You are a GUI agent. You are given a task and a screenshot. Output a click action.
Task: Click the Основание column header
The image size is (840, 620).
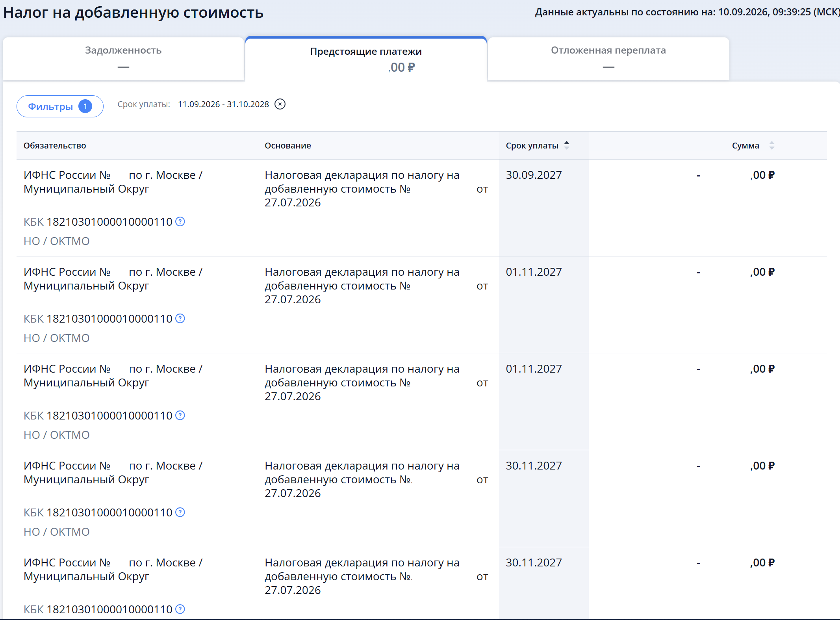click(288, 145)
